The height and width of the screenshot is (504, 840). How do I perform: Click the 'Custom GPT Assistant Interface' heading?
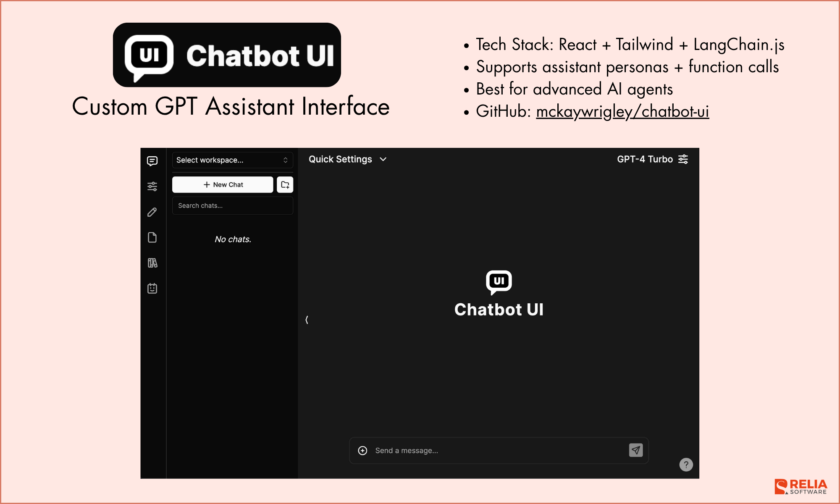231,107
